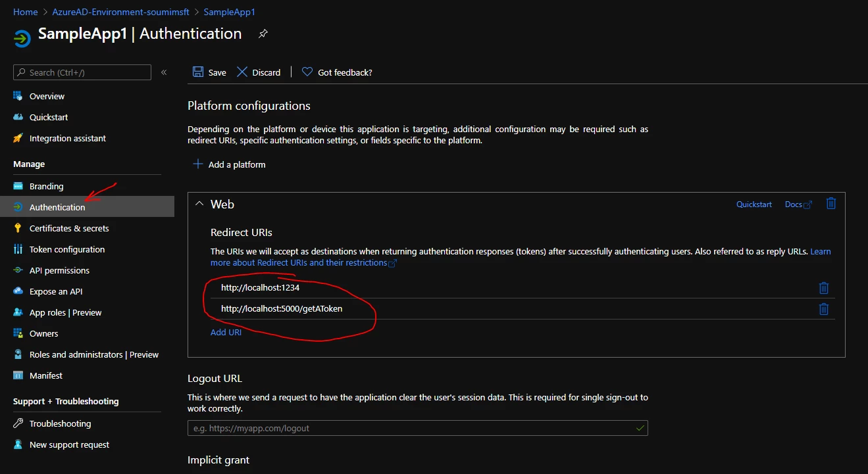
Task: Click the Quickstart cloud icon in sidebar
Action: coord(18,117)
